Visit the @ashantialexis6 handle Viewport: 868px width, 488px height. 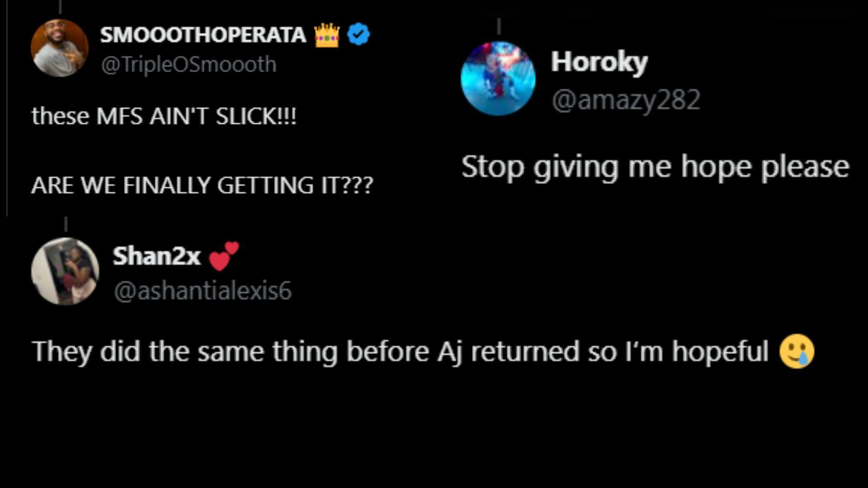tap(203, 291)
